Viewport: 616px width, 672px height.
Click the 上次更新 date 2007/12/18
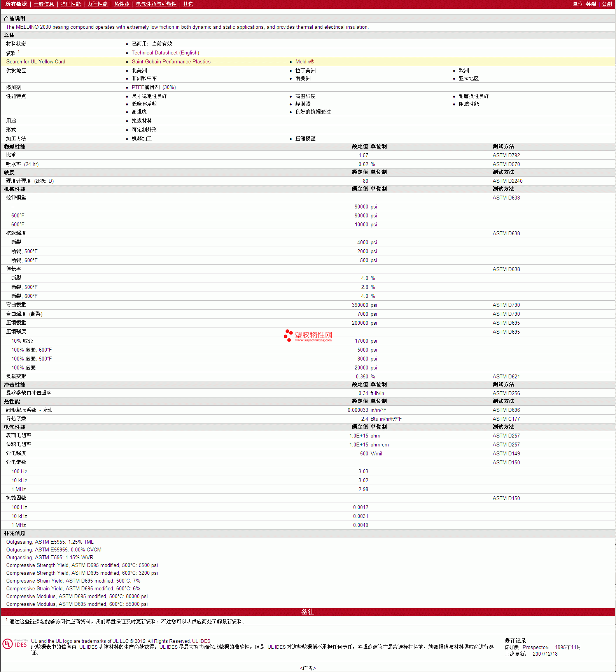click(545, 654)
